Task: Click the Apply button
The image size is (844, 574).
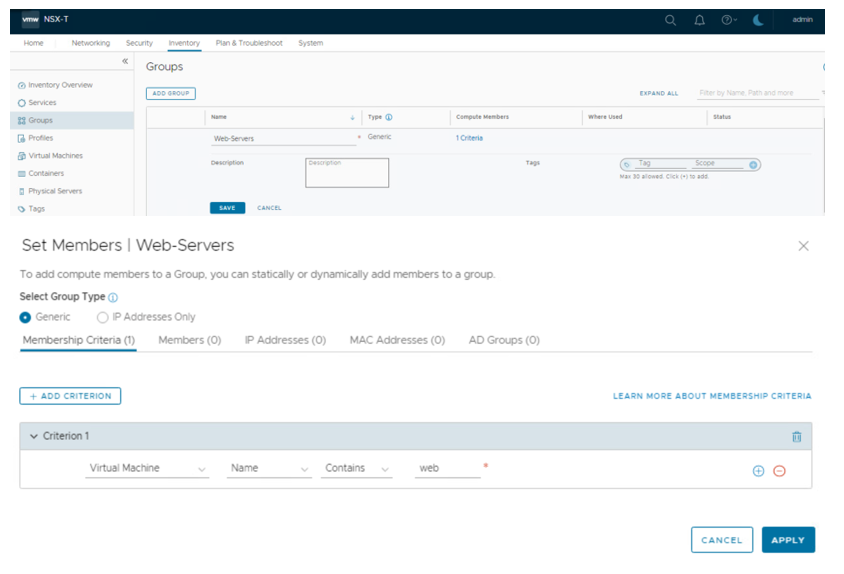Action: (788, 540)
